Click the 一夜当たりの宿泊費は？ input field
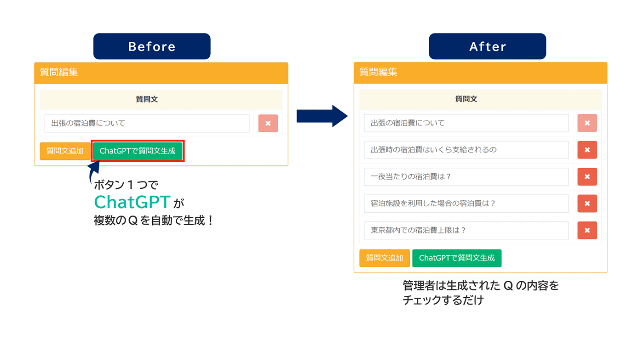This screenshot has height=340, width=644. (466, 176)
